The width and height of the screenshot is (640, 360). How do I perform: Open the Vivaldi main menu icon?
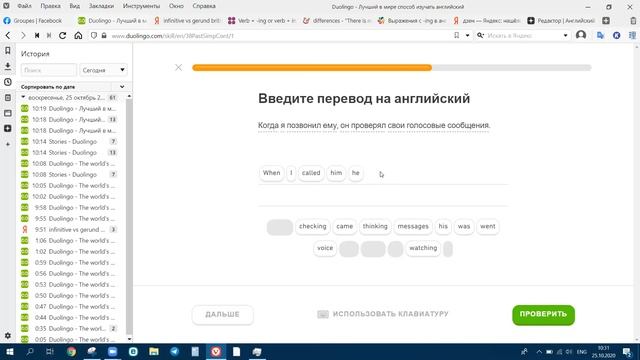click(x=6, y=6)
